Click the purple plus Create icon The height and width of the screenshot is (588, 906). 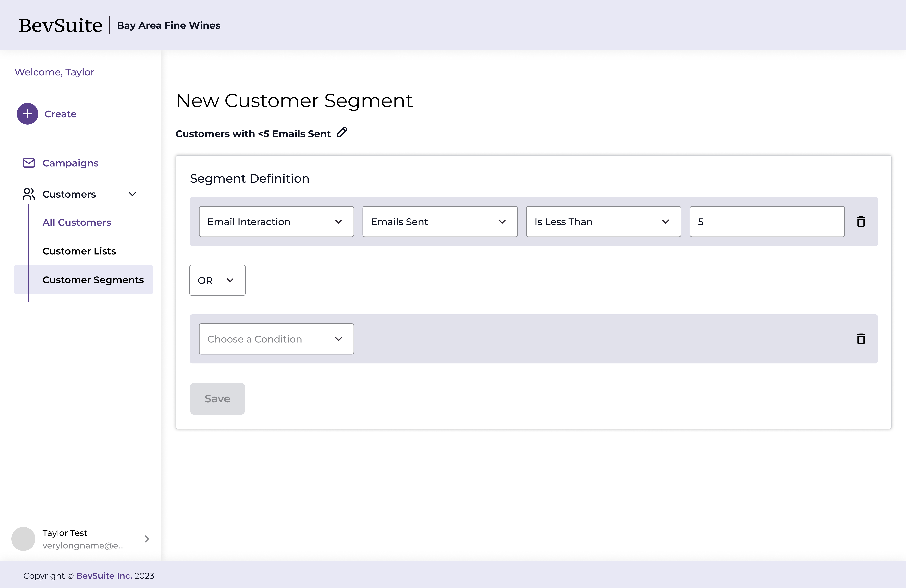(x=27, y=114)
